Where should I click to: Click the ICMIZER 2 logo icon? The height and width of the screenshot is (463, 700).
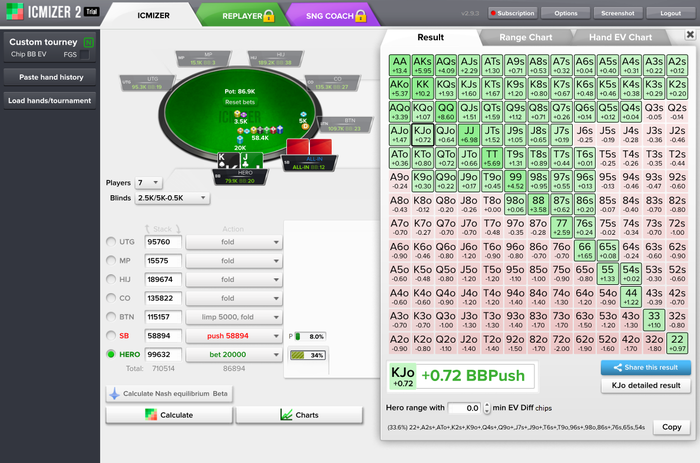(x=14, y=12)
